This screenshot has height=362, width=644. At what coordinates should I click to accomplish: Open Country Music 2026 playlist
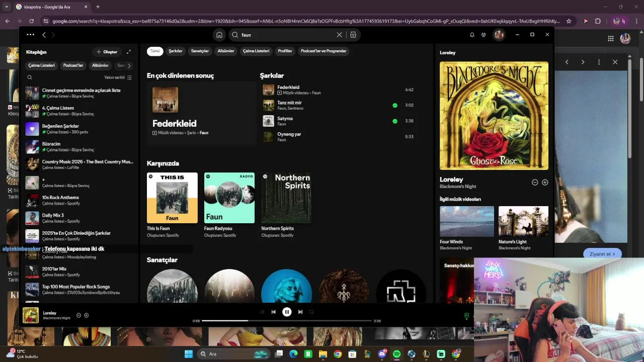pyautogui.click(x=79, y=164)
